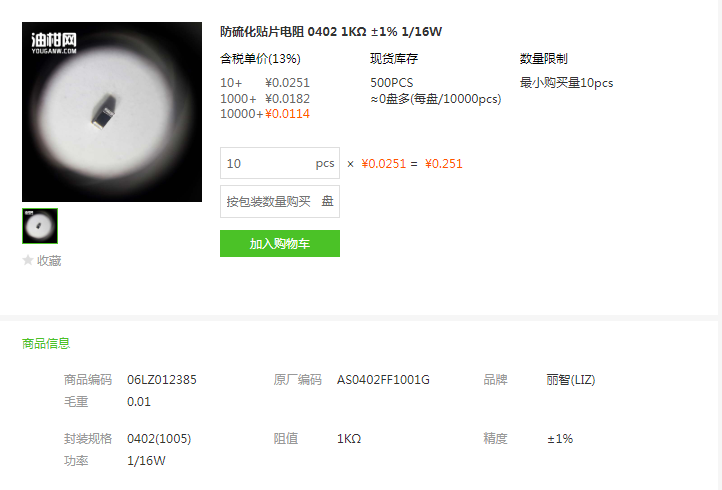Select the 1000+ price tier ¥0.0182
722x490 pixels.
tap(265, 99)
